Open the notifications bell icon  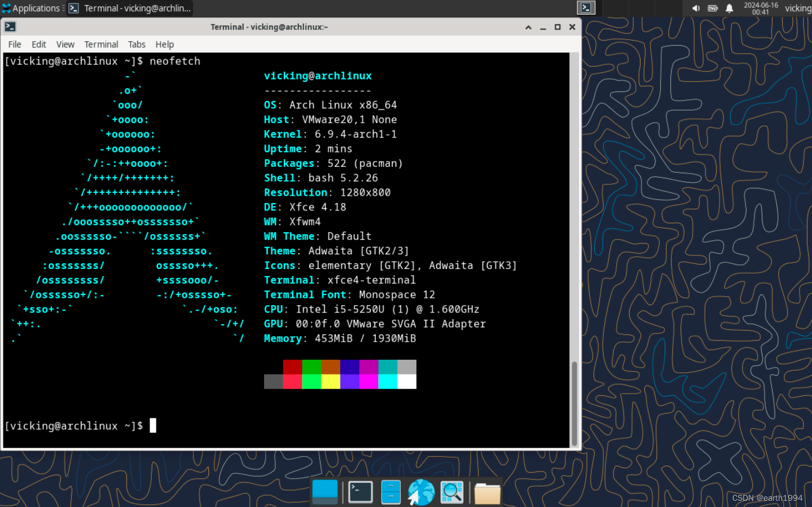coord(729,8)
